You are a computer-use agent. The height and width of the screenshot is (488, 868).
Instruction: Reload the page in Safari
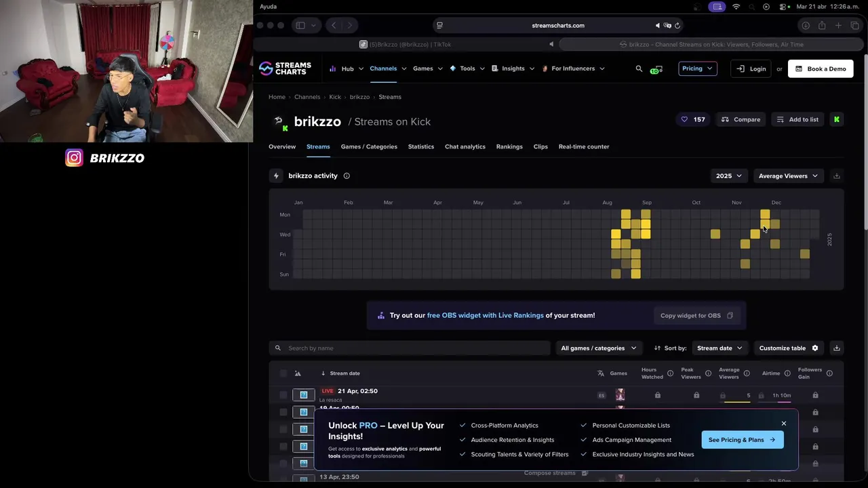pyautogui.click(x=677, y=26)
